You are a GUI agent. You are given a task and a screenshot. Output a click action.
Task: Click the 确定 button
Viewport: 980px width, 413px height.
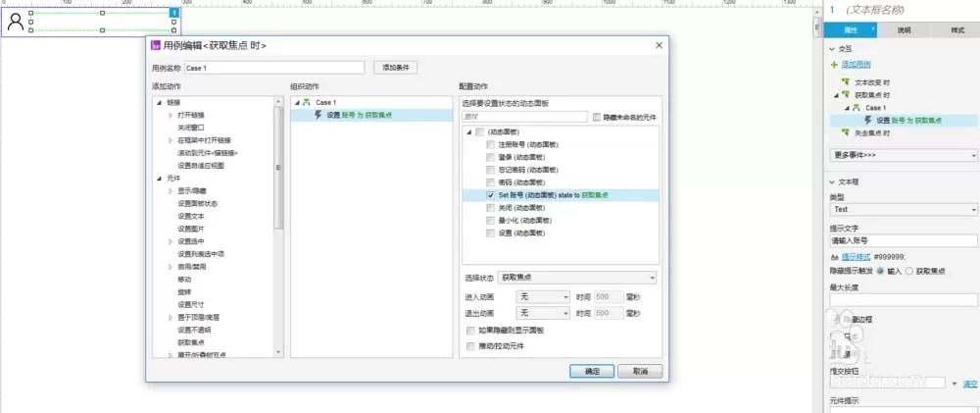click(x=592, y=371)
